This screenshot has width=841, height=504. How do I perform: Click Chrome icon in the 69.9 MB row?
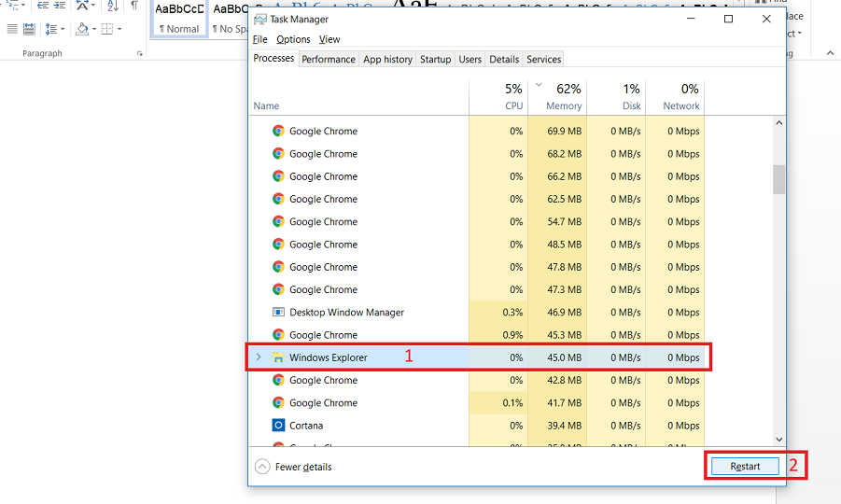tap(278, 131)
